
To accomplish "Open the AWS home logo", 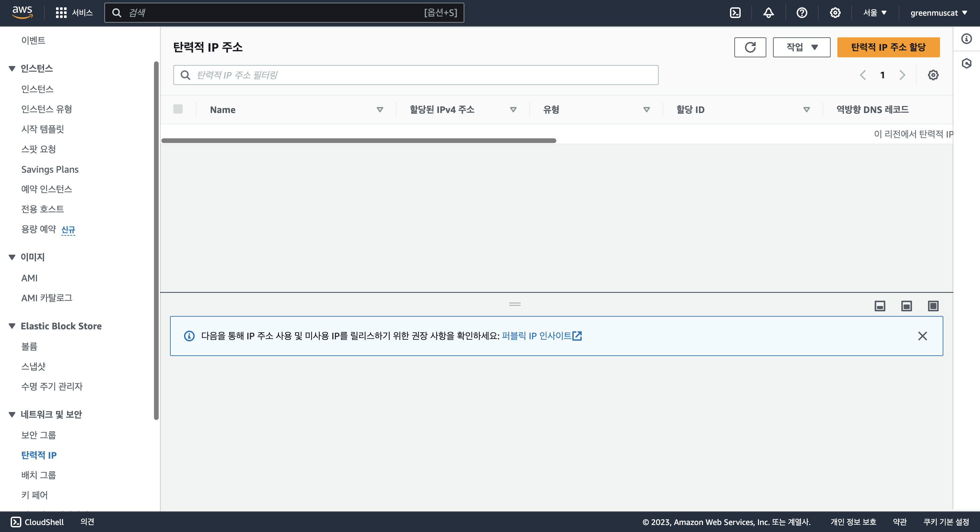I will 22,12.
